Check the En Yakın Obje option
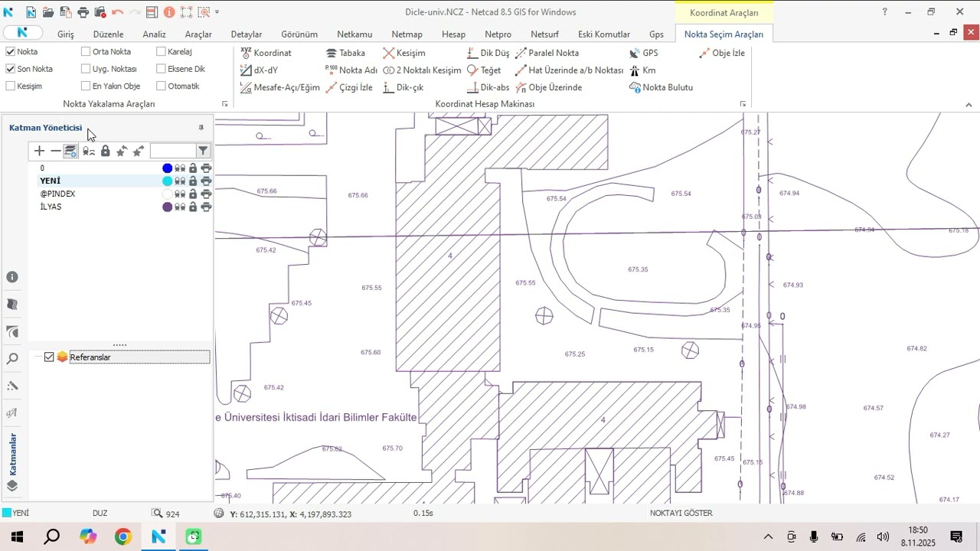This screenshot has height=551, width=980. pyautogui.click(x=86, y=86)
